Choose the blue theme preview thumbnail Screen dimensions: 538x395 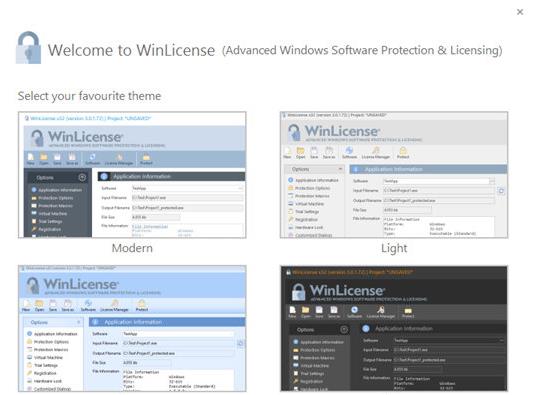coord(132,328)
